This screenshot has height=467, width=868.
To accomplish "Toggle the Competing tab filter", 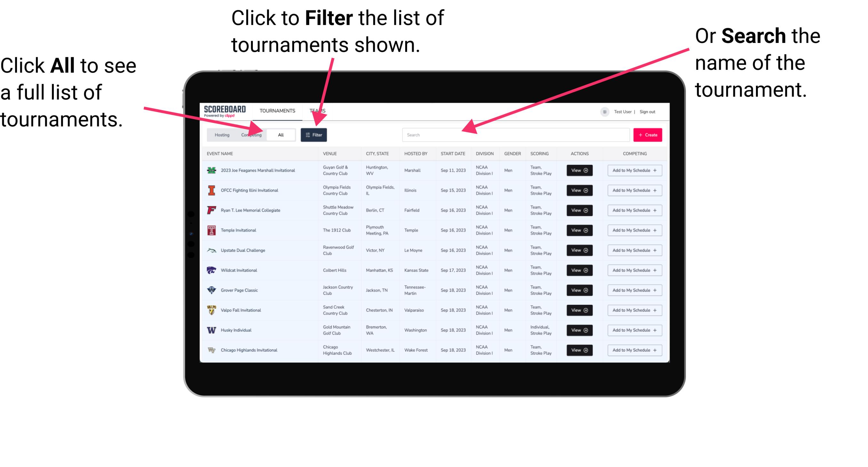I will 251,134.
